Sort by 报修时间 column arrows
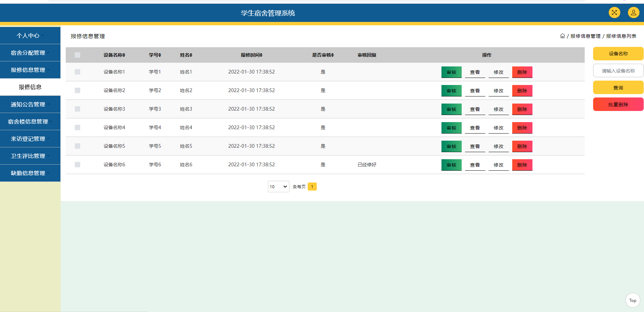This screenshot has height=312, width=644. point(261,55)
